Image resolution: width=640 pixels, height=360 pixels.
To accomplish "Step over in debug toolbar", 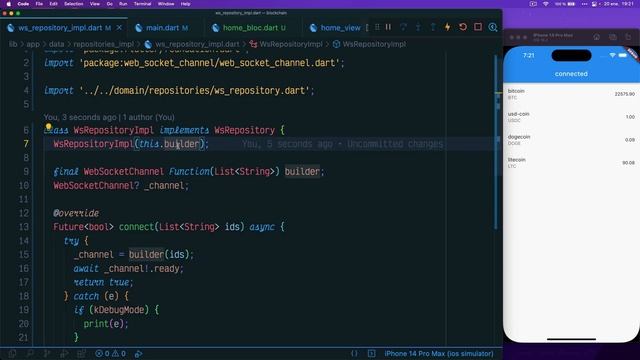I will tap(403, 27).
